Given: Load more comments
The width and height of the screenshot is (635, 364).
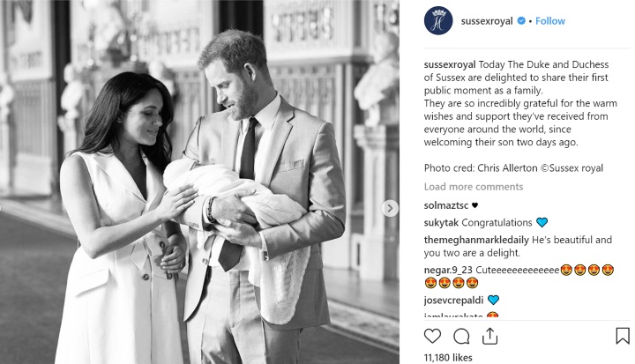Looking at the screenshot, I should [x=474, y=187].
